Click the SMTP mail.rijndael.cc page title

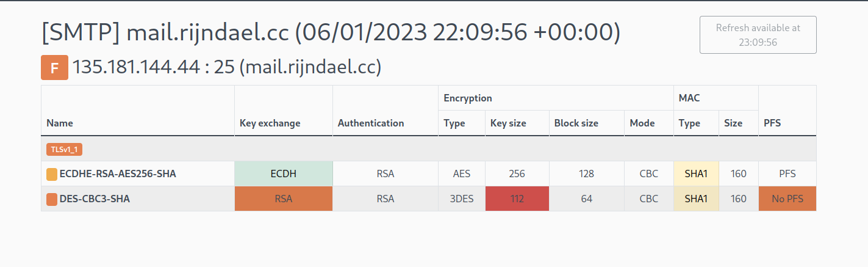[x=330, y=33]
